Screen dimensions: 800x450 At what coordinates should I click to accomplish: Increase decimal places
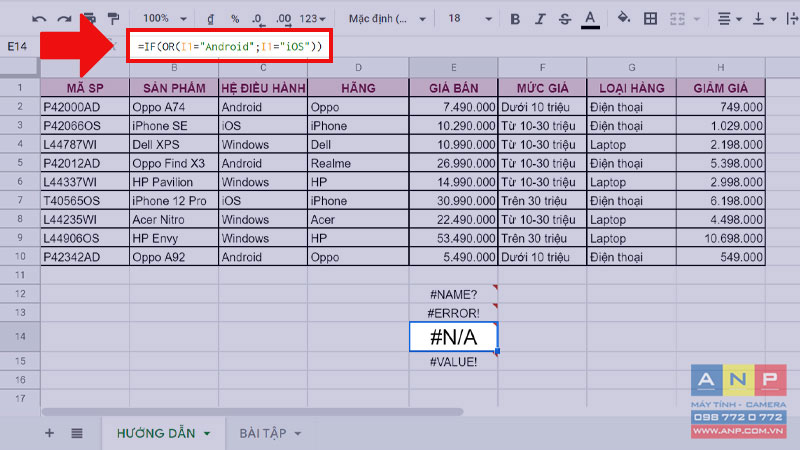tap(283, 19)
